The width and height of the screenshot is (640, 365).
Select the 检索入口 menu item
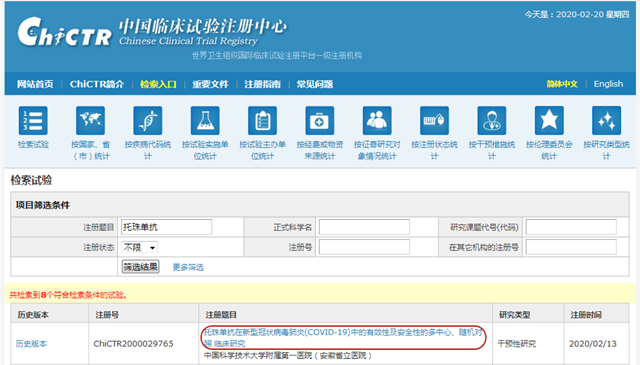(158, 84)
